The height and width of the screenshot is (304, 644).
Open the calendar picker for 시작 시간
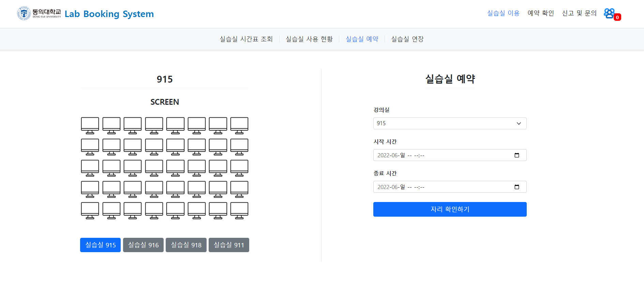pos(517,155)
